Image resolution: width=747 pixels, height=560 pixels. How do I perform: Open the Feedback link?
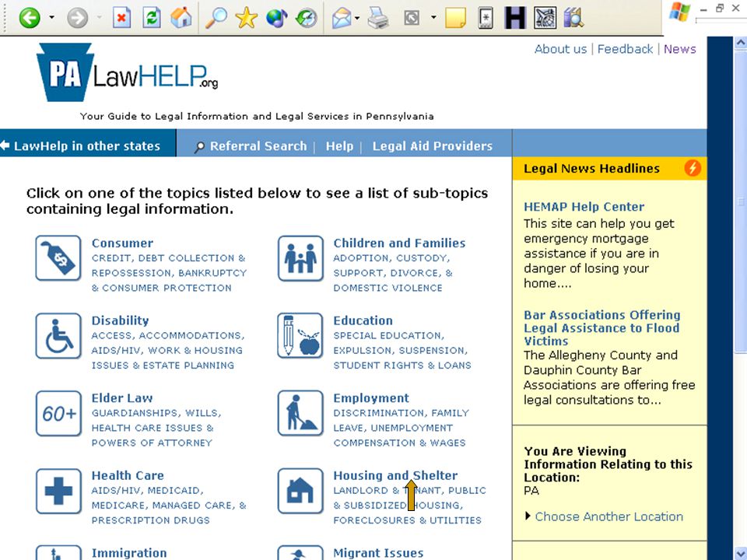625,49
